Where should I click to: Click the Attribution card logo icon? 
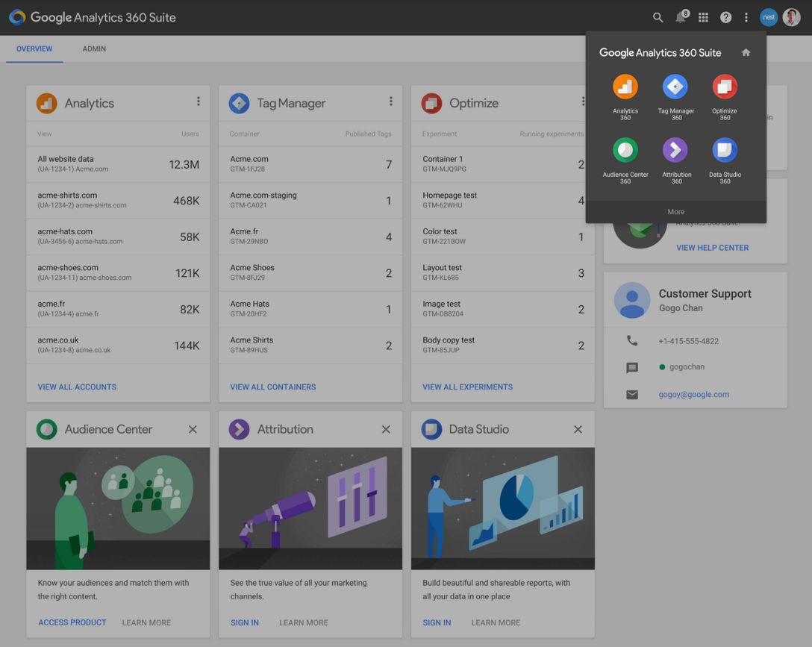[x=240, y=429]
